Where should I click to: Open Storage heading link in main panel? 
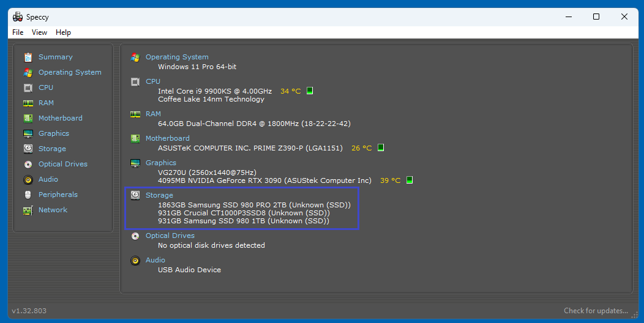pyautogui.click(x=159, y=195)
